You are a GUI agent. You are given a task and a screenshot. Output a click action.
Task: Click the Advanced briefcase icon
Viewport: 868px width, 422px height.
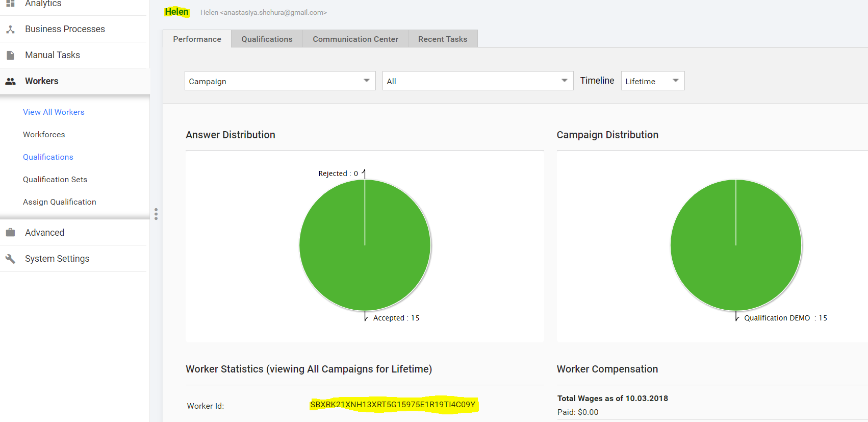click(10, 233)
